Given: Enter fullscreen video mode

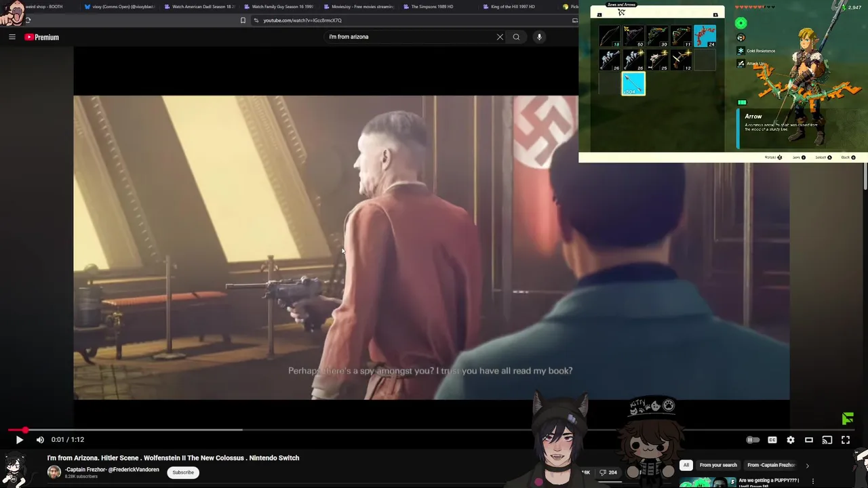Looking at the screenshot, I should tap(846, 440).
